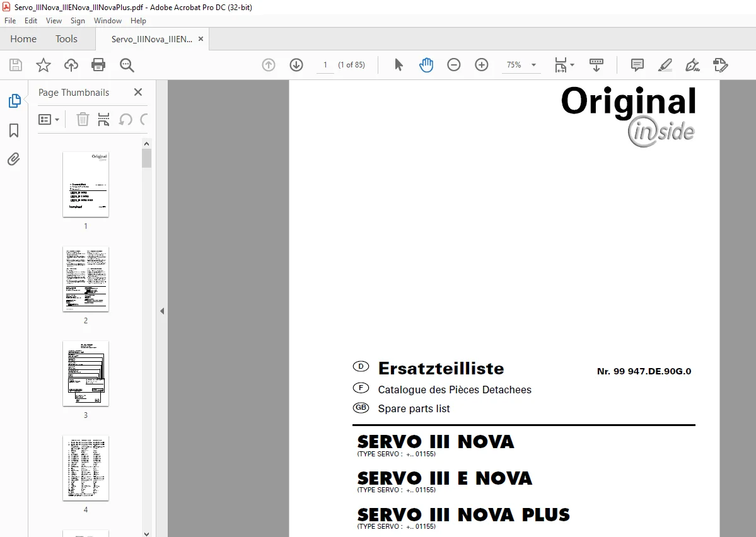
Task: Switch to the Tools tab
Action: [66, 38]
